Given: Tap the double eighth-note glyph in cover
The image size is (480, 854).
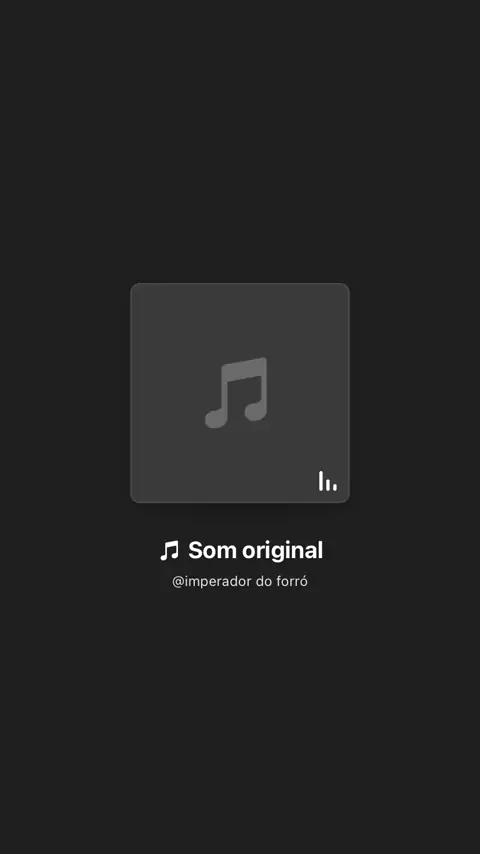Looking at the screenshot, I should 236,392.
